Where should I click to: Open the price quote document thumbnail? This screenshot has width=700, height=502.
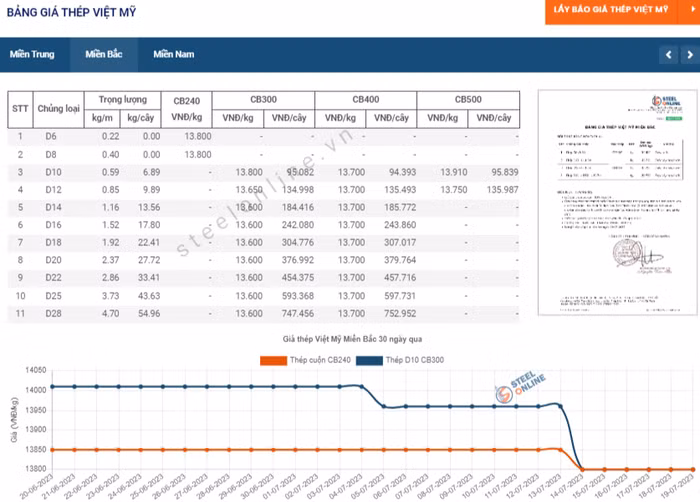click(x=617, y=202)
